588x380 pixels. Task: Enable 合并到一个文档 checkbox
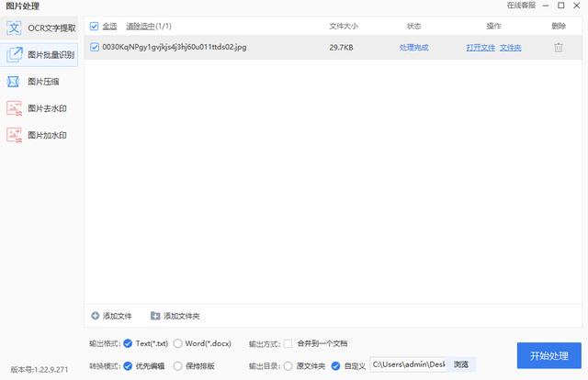pos(288,343)
